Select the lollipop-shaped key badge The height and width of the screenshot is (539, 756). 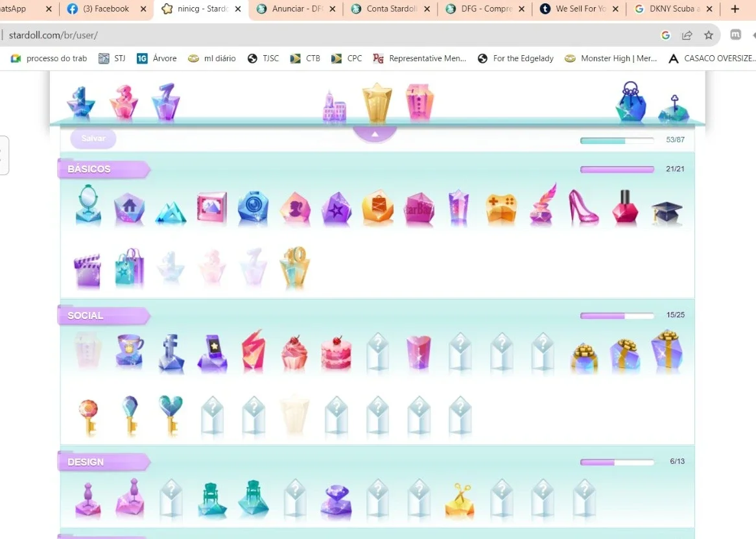tap(89, 417)
